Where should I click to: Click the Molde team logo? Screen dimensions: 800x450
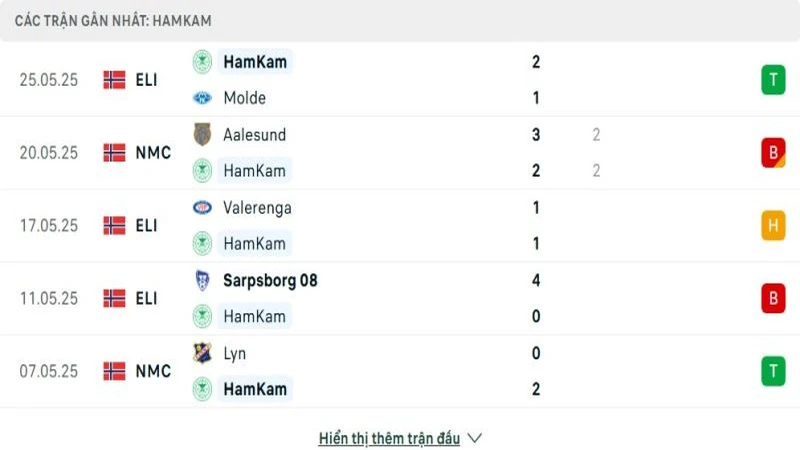click(x=202, y=98)
